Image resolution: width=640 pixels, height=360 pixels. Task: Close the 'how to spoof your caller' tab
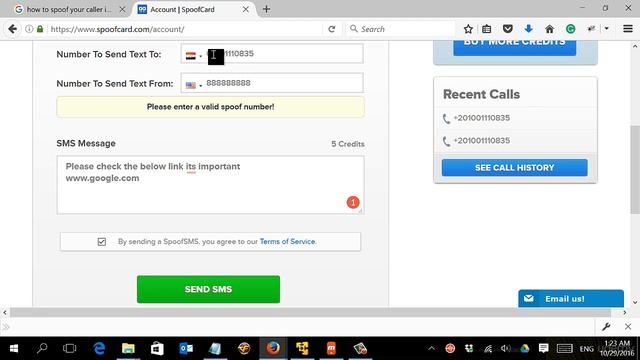122,9
